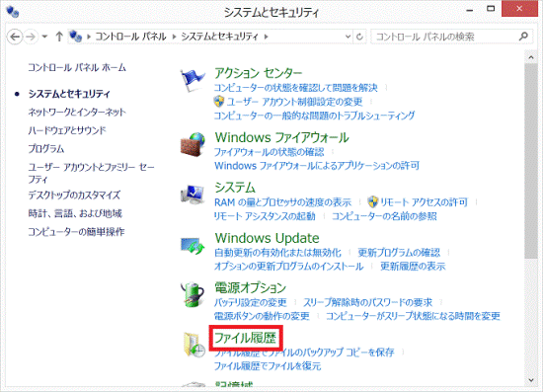The width and height of the screenshot is (543, 392).
Task: Open the 電源オプション heading link
Action: tap(251, 287)
